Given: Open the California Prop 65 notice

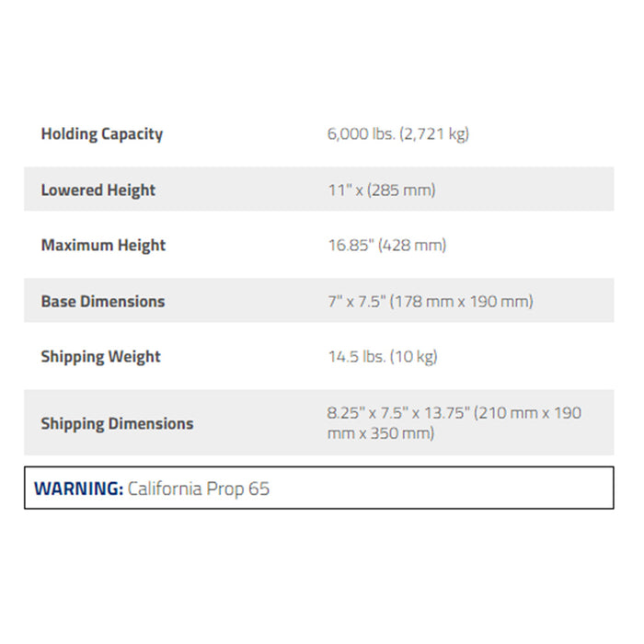Looking at the screenshot, I should point(199,489).
